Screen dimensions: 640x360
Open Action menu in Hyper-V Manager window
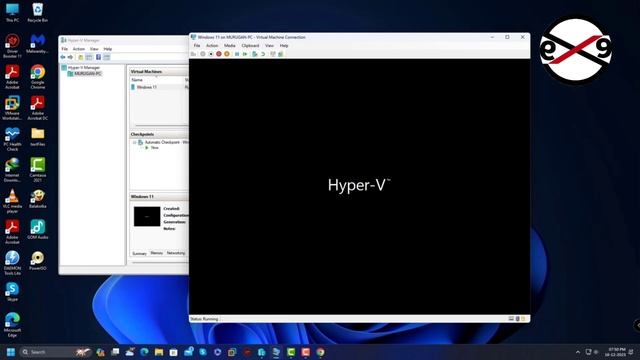(79, 49)
